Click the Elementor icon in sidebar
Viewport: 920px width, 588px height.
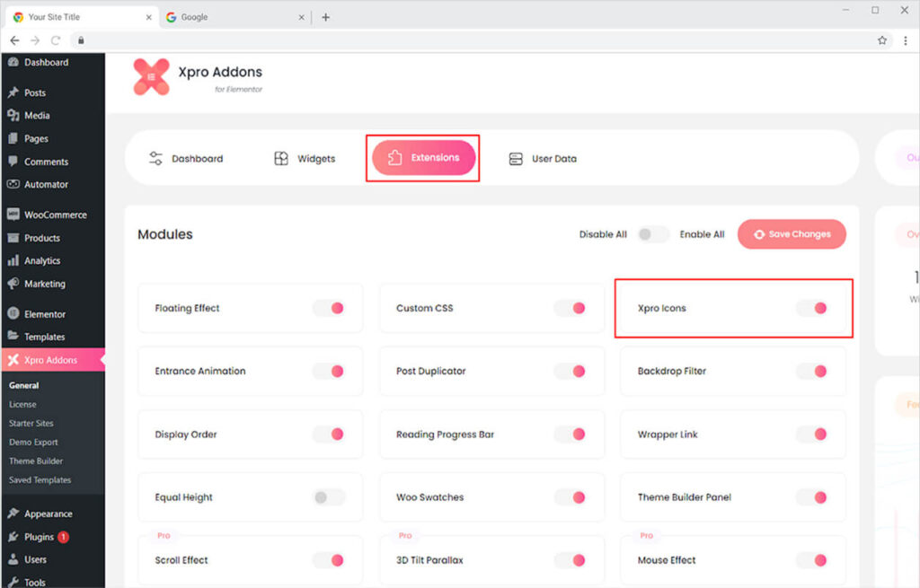(x=13, y=314)
